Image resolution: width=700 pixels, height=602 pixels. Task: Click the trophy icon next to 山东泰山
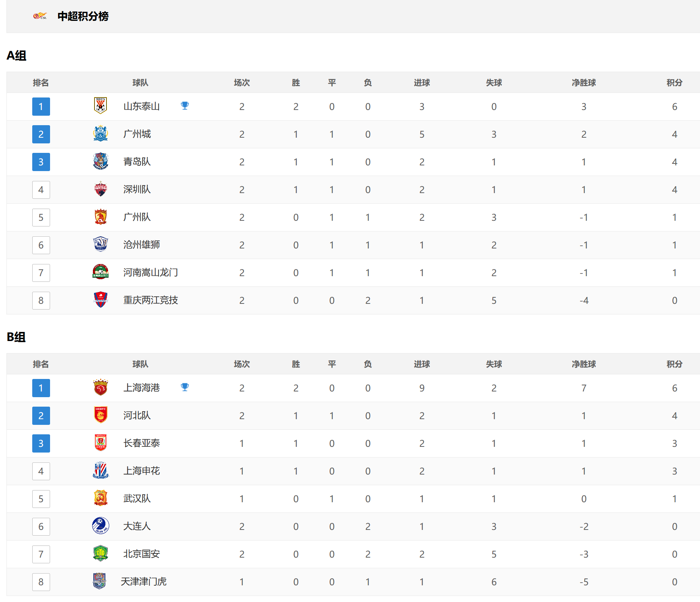coord(185,106)
